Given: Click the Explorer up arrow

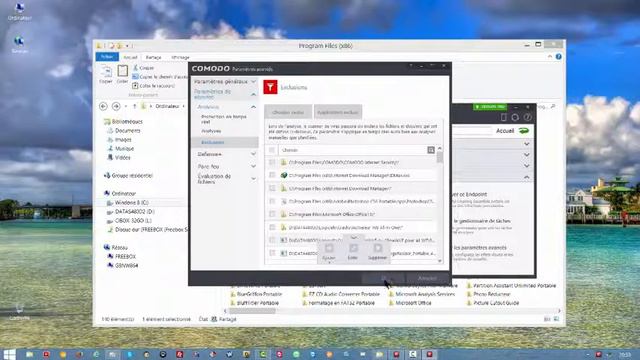Looking at the screenshot, I should click(x=134, y=106).
